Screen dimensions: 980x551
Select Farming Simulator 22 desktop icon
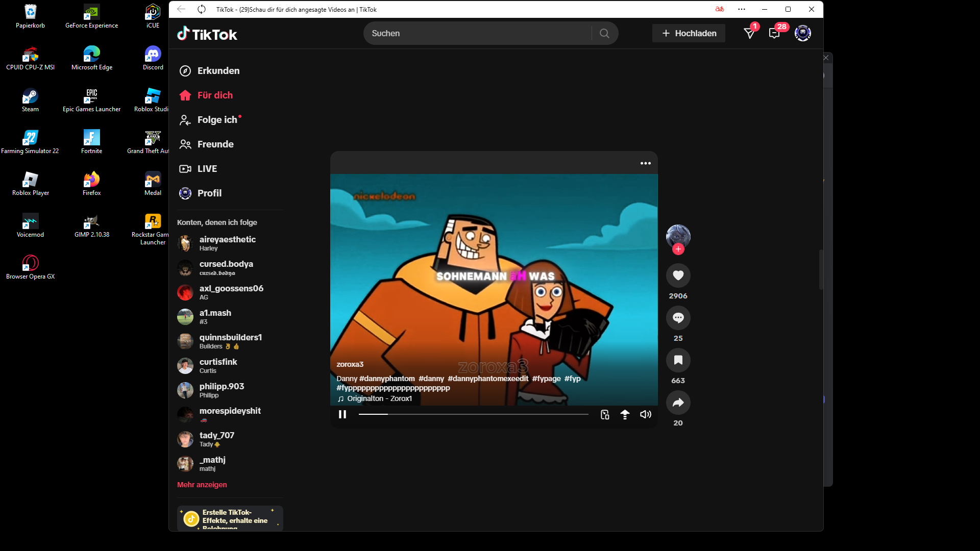point(30,142)
